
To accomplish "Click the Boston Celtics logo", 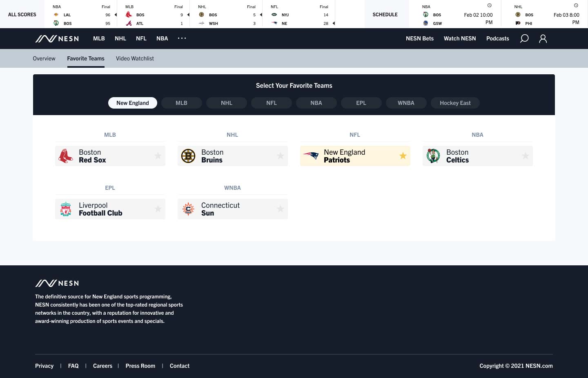I will pyautogui.click(x=433, y=156).
